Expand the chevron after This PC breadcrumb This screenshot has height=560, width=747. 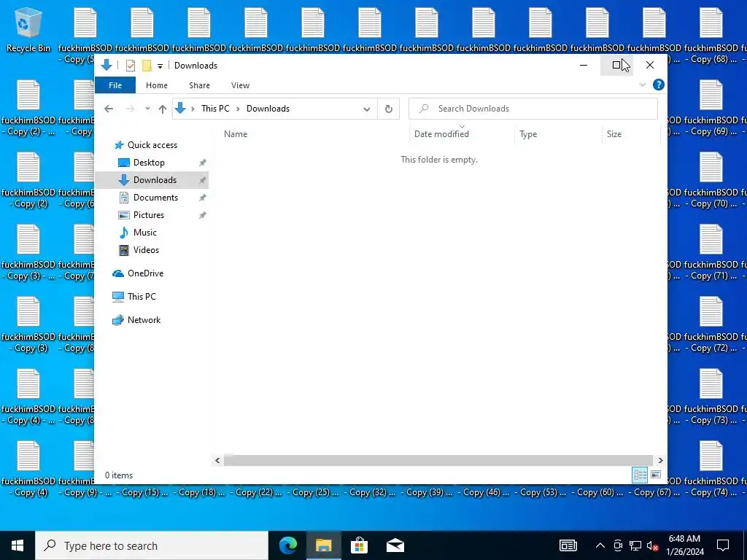click(x=238, y=109)
